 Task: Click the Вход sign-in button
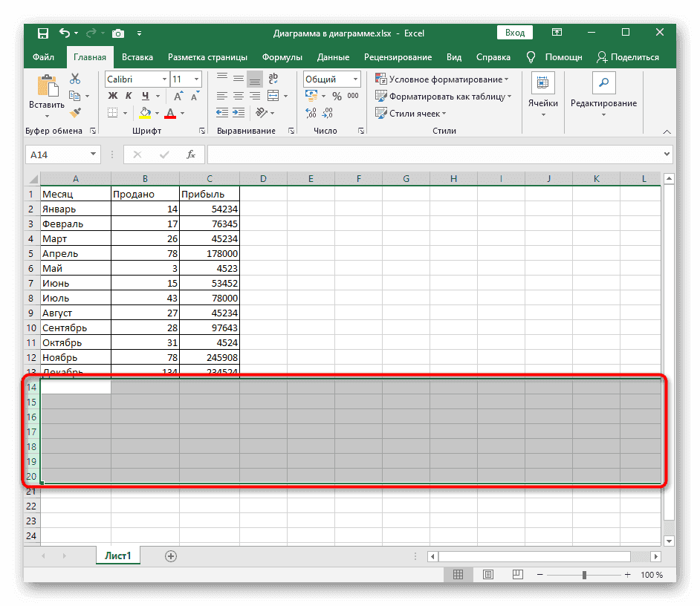(x=515, y=33)
